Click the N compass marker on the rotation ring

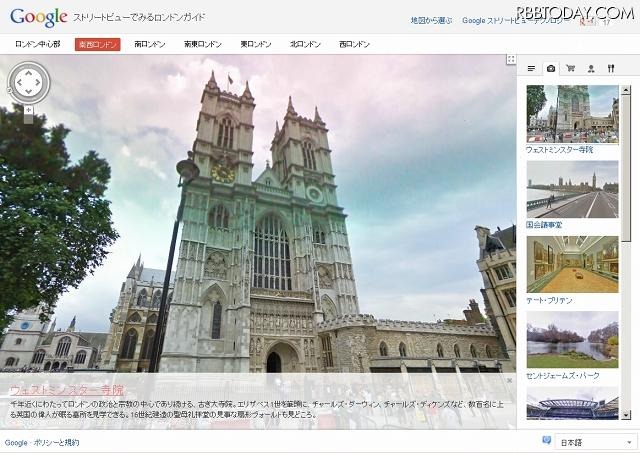9,89
